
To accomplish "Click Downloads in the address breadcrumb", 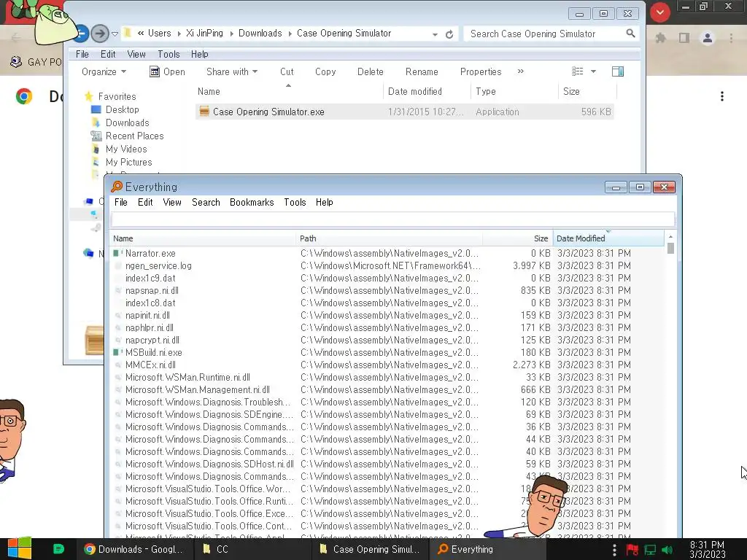I will (260, 34).
